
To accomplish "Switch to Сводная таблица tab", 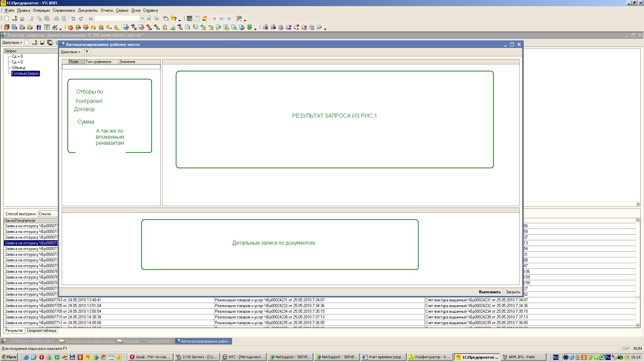I will (42, 330).
